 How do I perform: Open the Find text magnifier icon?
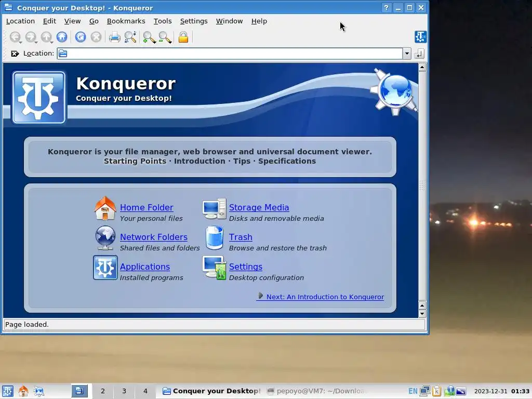tap(130, 37)
